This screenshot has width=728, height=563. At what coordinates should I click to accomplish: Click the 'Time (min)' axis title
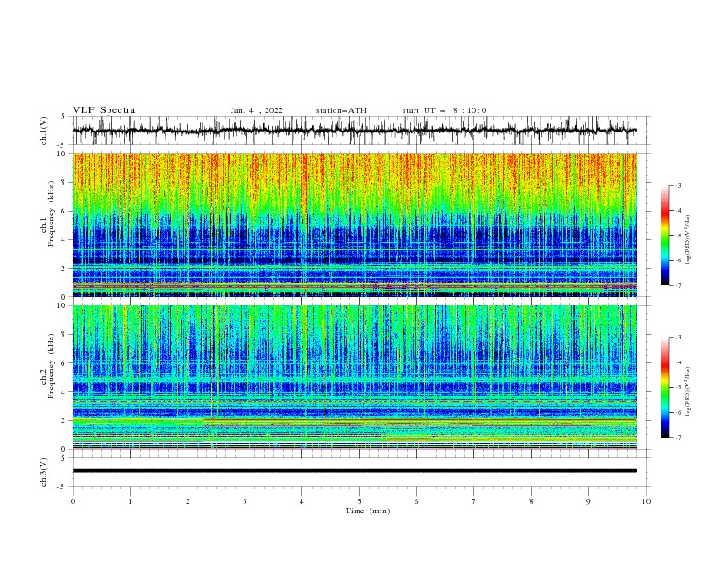tap(368, 511)
